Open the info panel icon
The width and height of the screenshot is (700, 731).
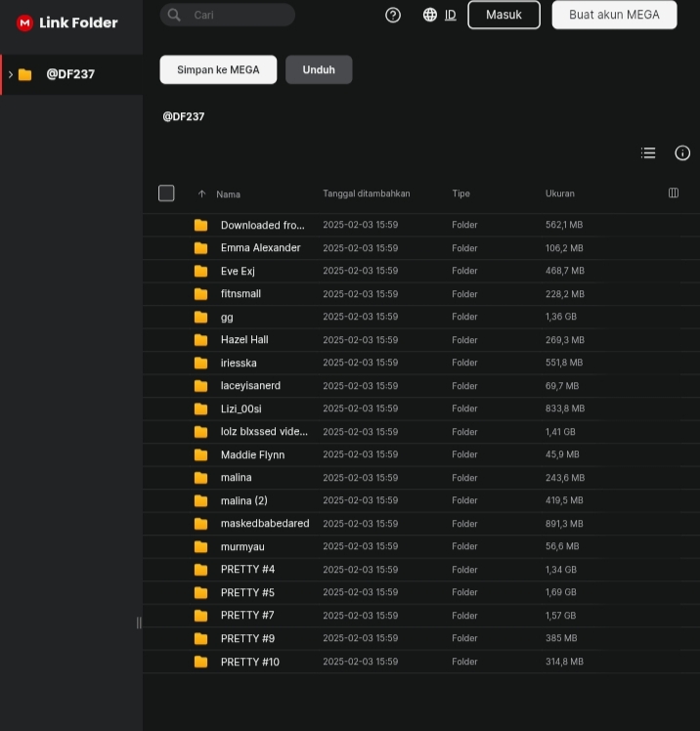[x=682, y=152]
